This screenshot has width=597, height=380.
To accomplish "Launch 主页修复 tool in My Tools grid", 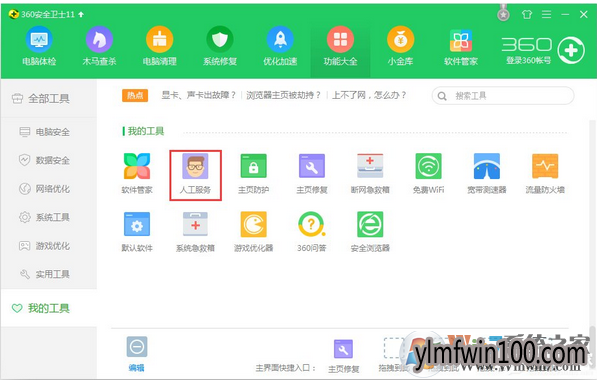I will coord(312,173).
